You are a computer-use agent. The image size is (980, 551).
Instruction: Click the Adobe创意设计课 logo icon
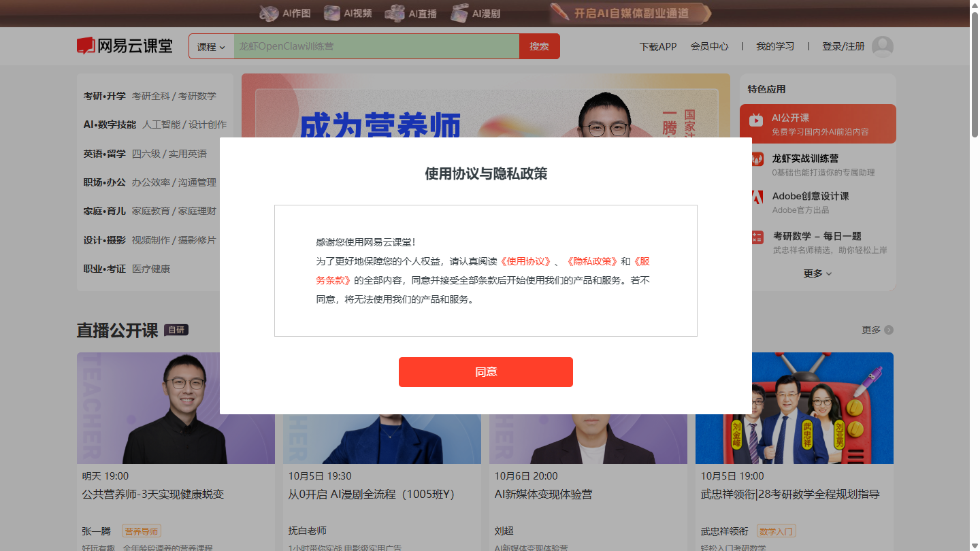pyautogui.click(x=757, y=197)
